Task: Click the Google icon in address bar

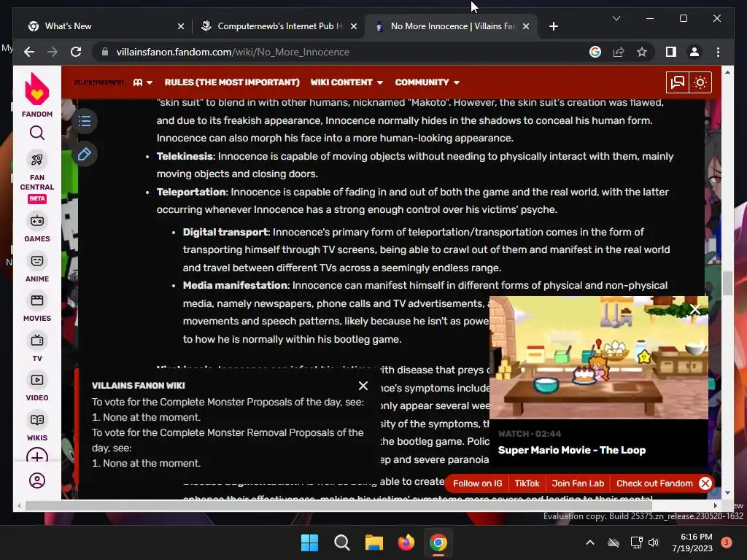Action: [x=595, y=52]
